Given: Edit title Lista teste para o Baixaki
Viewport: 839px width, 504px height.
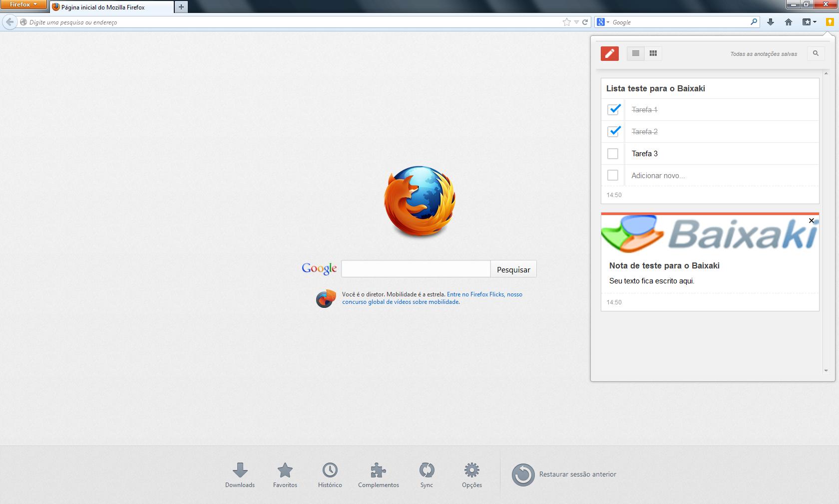Looking at the screenshot, I should [x=655, y=88].
